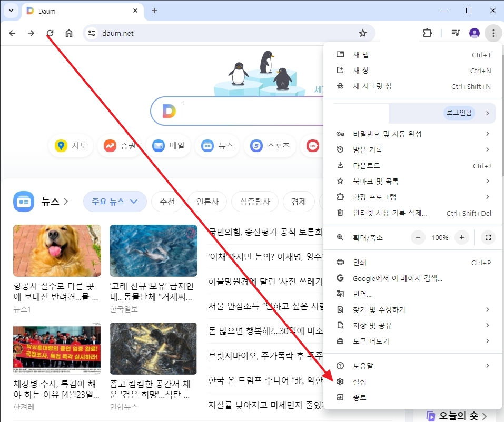Screen dimensions: 504x422
Task: Open the 주요 뉴스 dropdown
Action: [115, 202]
